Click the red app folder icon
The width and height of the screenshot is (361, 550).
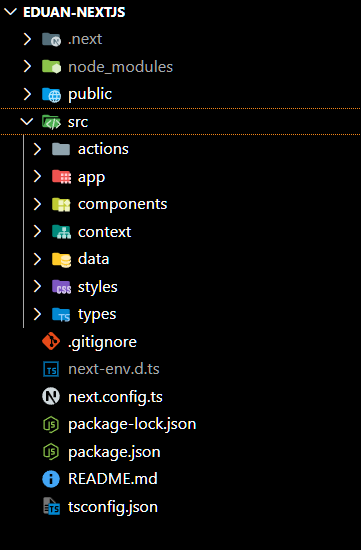(x=61, y=176)
